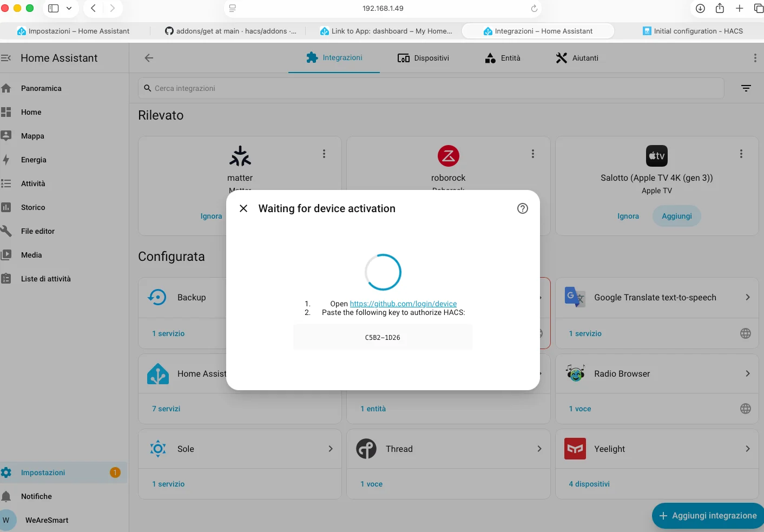
Task: Ignore the matter discovered integration
Action: [212, 216]
